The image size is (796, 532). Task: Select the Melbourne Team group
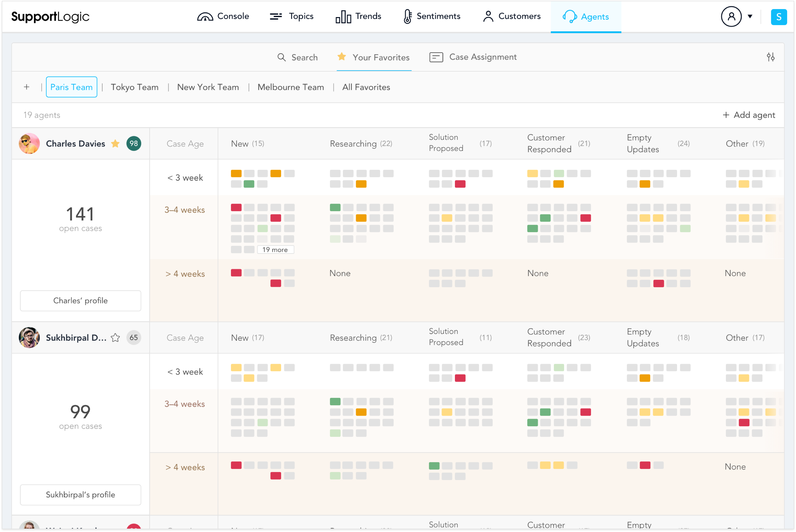pyautogui.click(x=291, y=87)
